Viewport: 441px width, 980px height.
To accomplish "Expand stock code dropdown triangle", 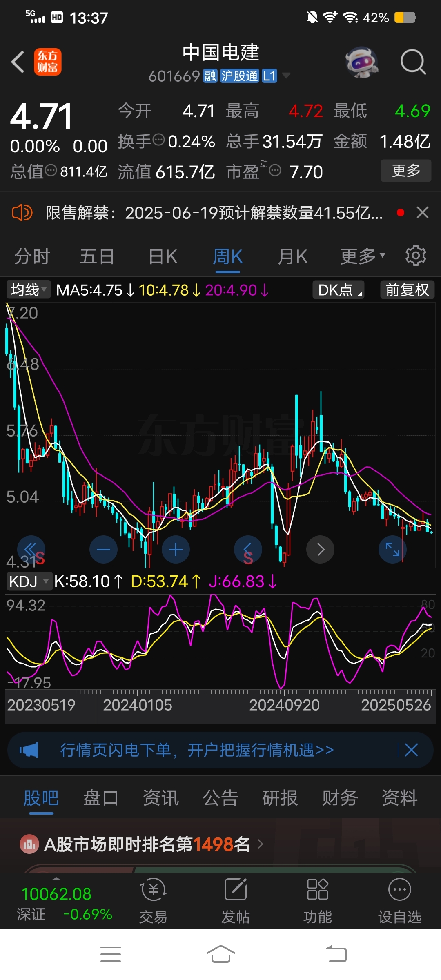I will [286, 75].
